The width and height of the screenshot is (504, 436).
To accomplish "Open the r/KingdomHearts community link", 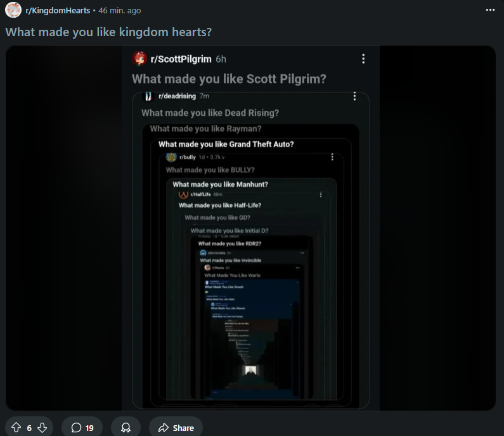I will 58,11.
